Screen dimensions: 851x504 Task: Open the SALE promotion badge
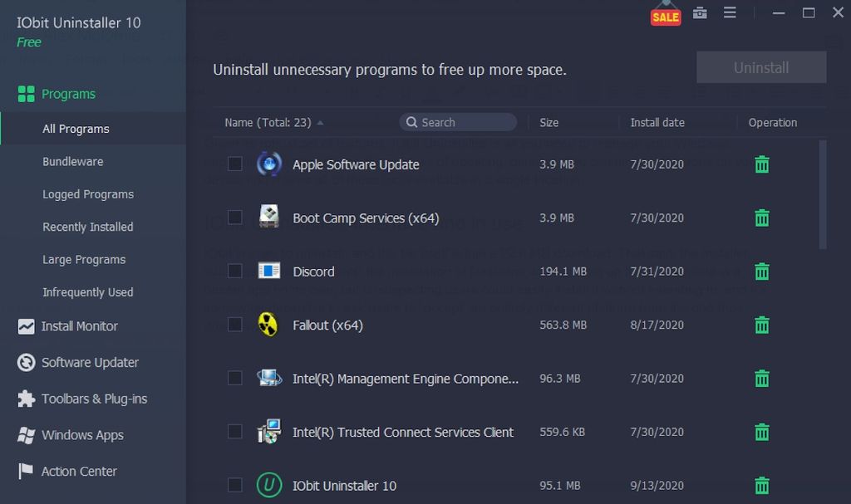pos(665,15)
